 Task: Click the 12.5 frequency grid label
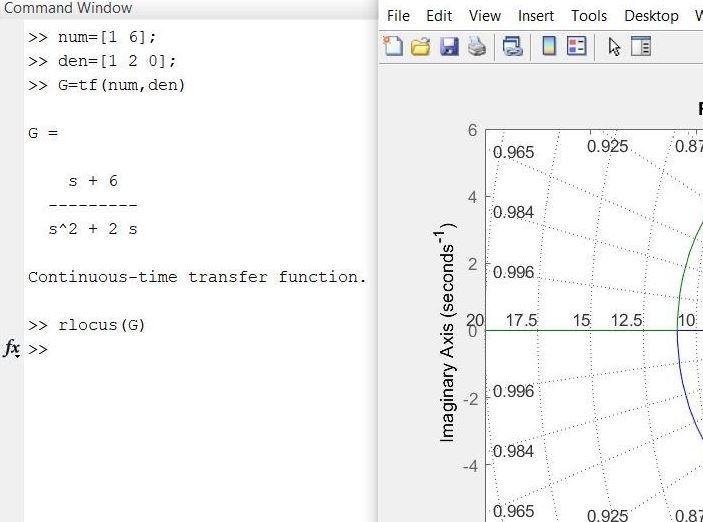(626, 320)
